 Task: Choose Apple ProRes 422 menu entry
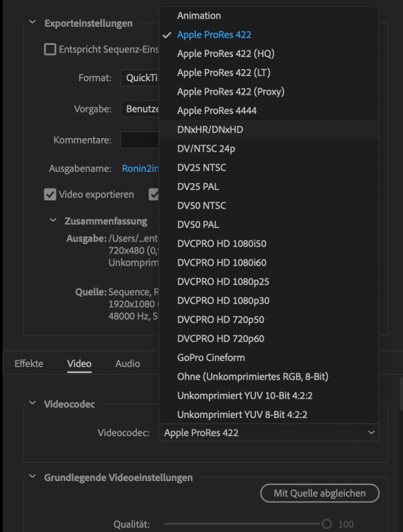pos(269,35)
